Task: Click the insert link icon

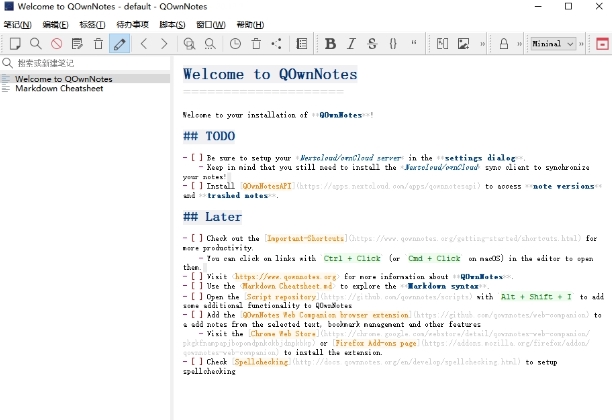Action: point(442,43)
